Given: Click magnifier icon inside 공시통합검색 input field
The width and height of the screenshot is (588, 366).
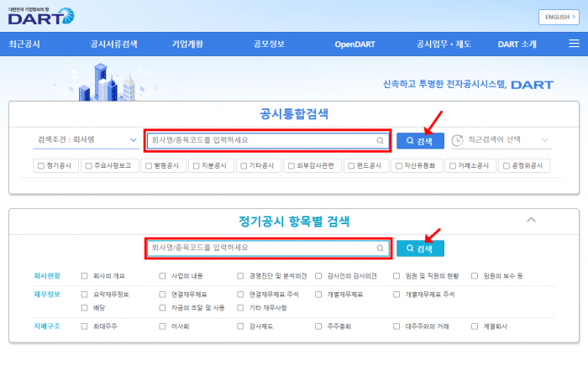Looking at the screenshot, I should coord(381,141).
